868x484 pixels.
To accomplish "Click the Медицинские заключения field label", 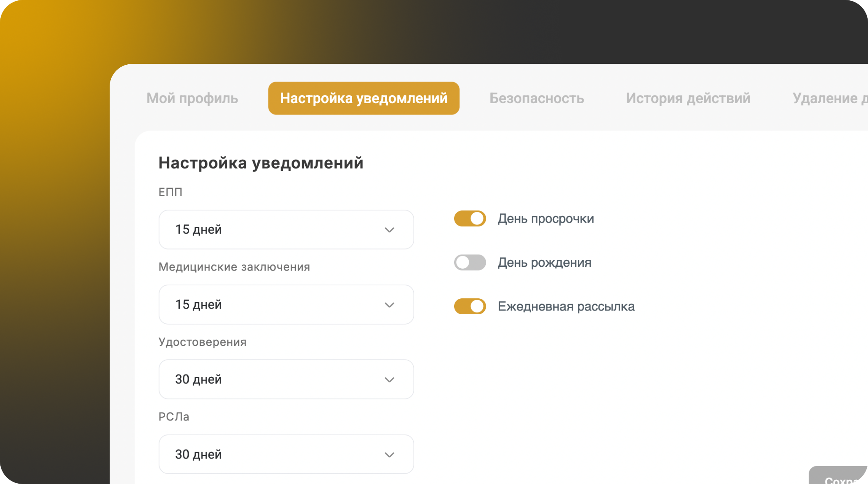I will (x=234, y=267).
